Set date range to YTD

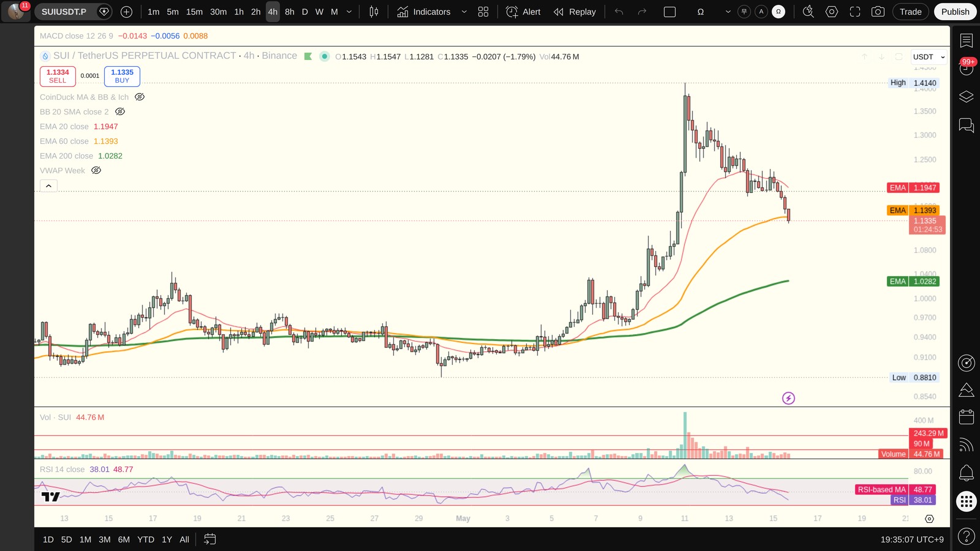(x=146, y=539)
